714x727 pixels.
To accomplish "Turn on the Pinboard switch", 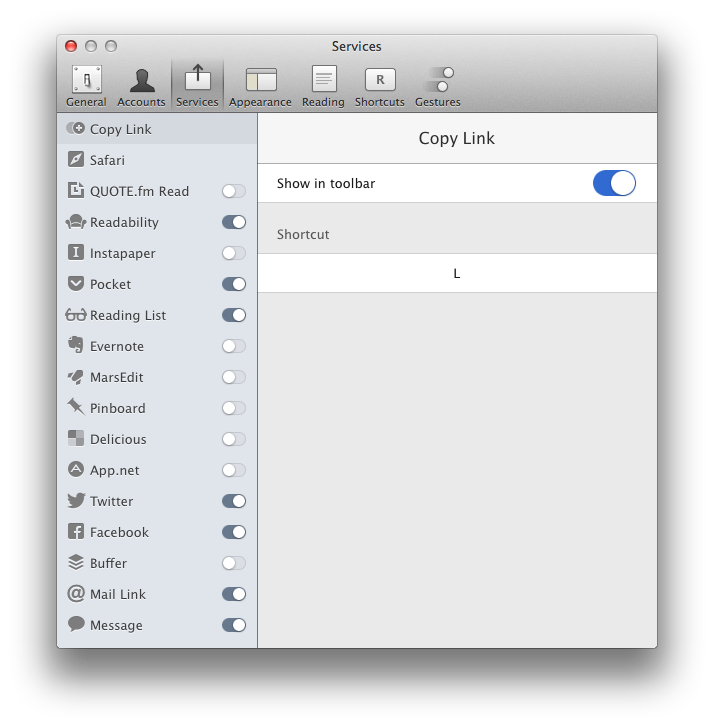I will point(234,408).
